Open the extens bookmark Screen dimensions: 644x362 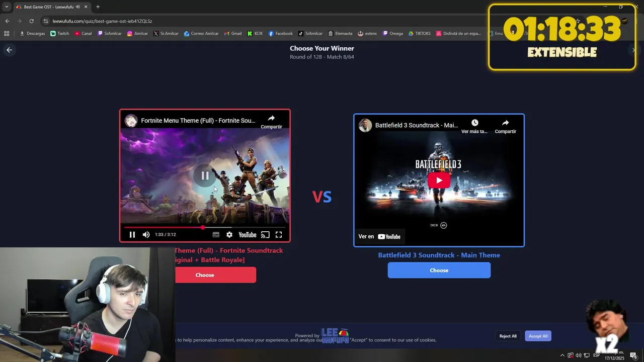click(x=367, y=34)
